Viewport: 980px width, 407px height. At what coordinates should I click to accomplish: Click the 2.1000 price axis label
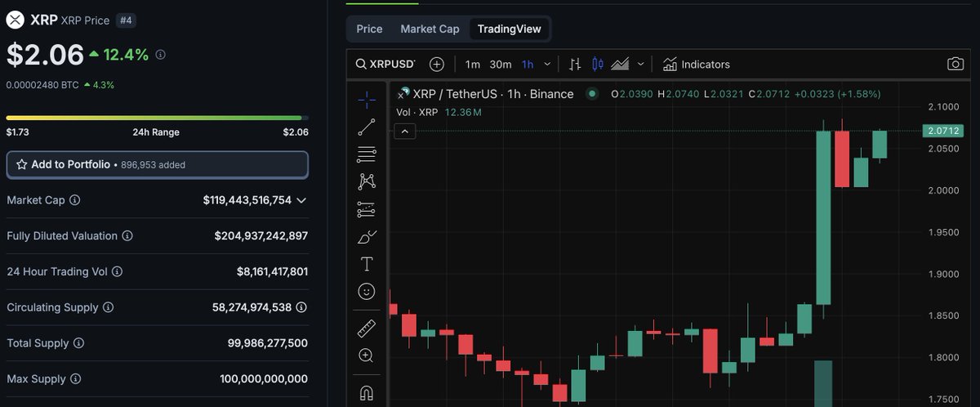pyautogui.click(x=942, y=107)
